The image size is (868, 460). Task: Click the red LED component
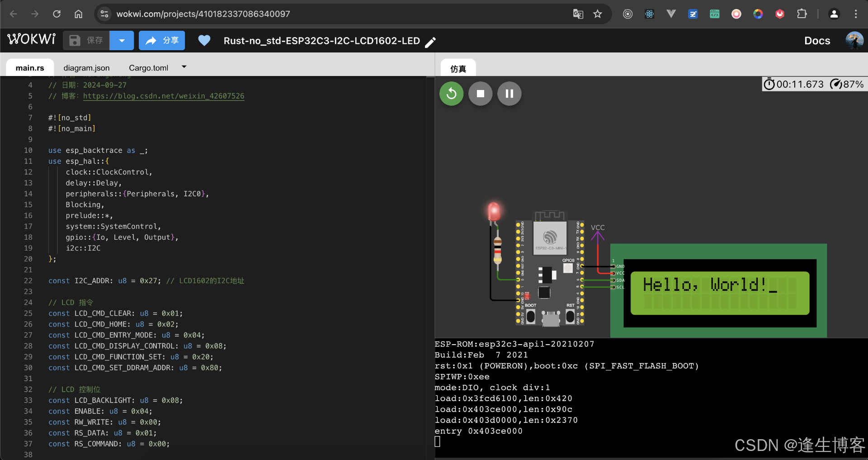click(x=494, y=212)
